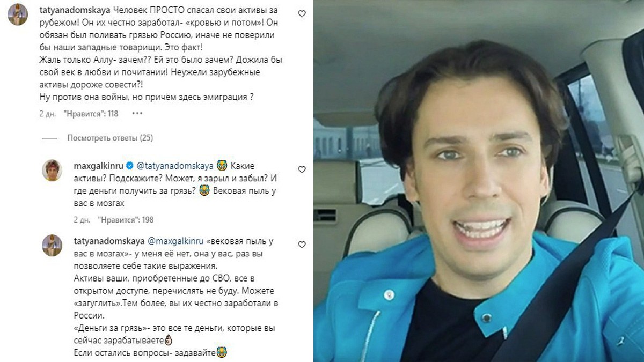Viewport: 644px width, 362px height.
Task: Like tatyanadomskaya's second reply with heart icon
Action: coord(302,245)
